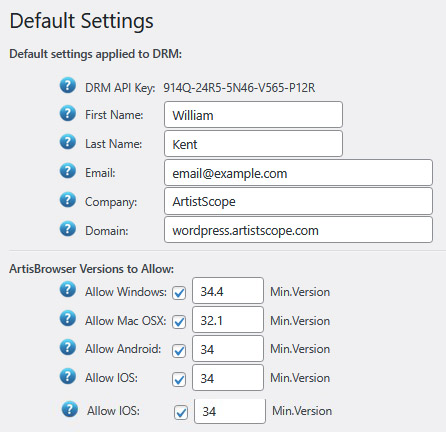The image size is (446, 432).
Task: Click the Email input field
Action: point(298,172)
